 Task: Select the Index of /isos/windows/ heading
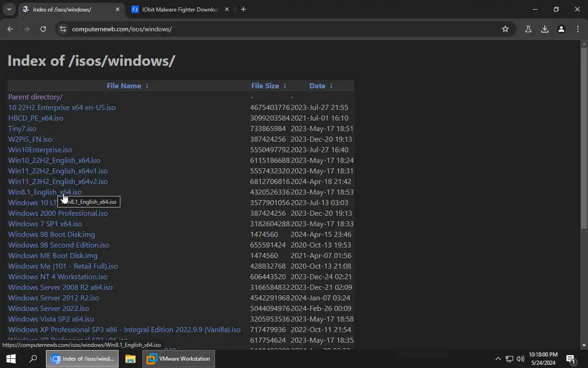[x=91, y=61]
